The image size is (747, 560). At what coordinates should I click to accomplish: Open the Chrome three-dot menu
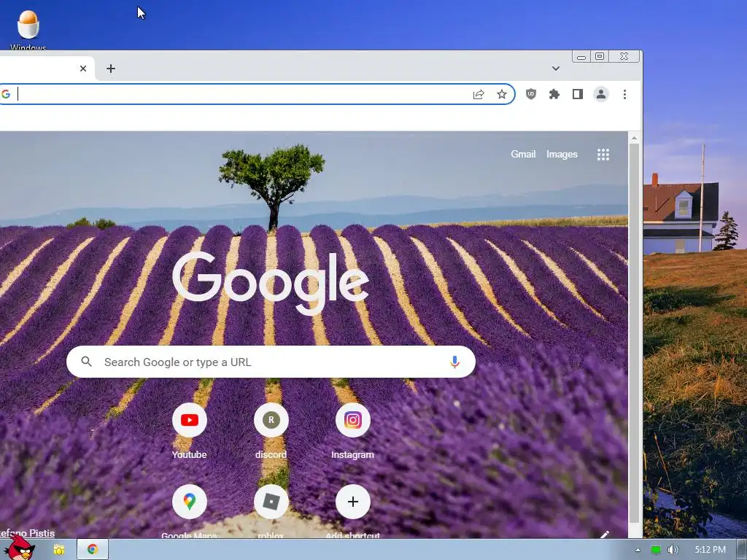[624, 94]
